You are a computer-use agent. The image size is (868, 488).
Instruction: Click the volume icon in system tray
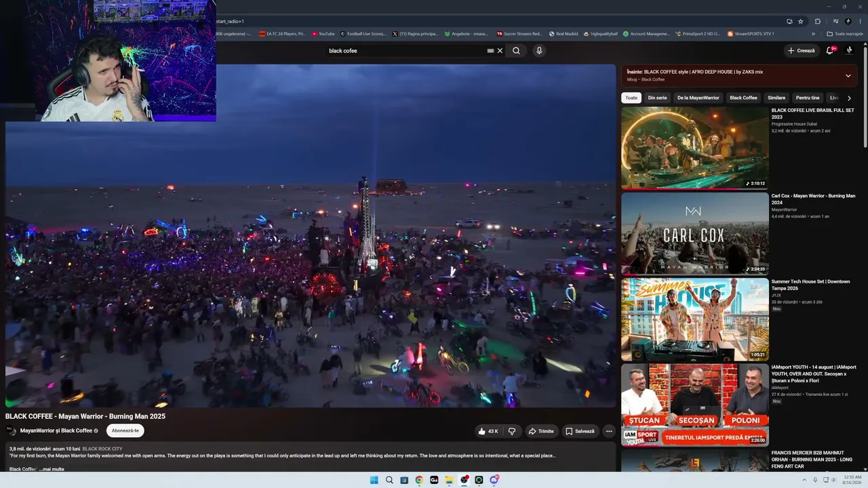click(833, 480)
